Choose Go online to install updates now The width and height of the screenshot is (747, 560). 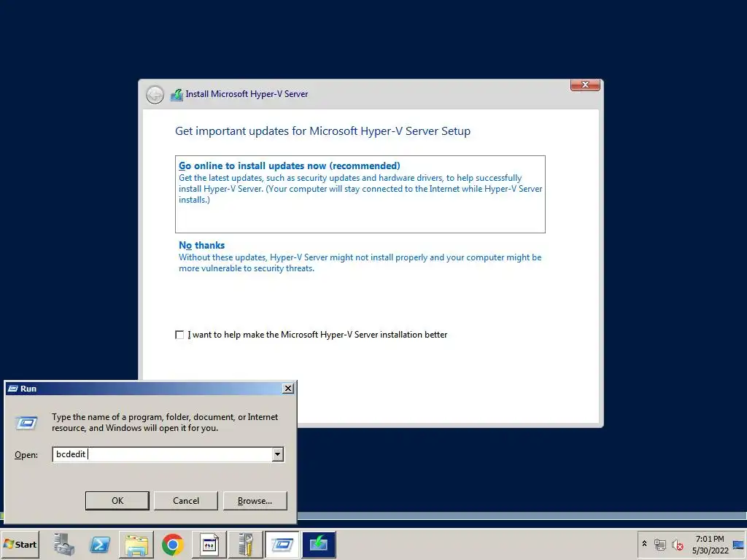coord(360,194)
